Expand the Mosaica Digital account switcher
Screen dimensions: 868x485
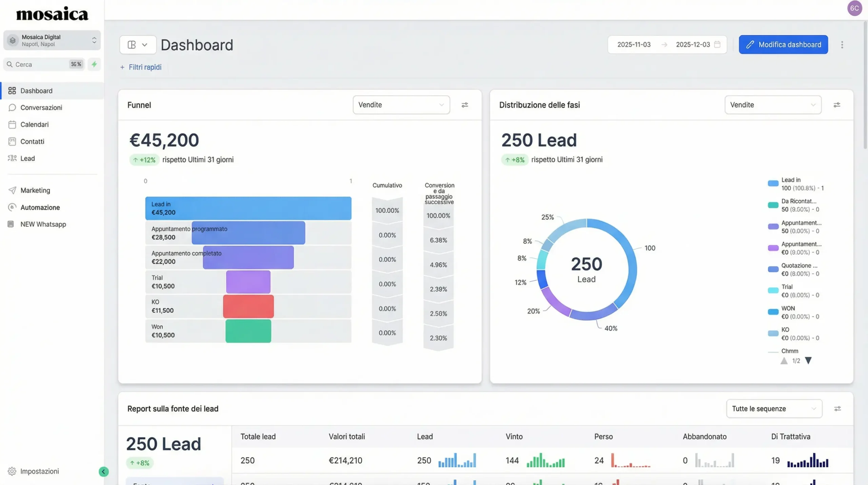point(52,40)
